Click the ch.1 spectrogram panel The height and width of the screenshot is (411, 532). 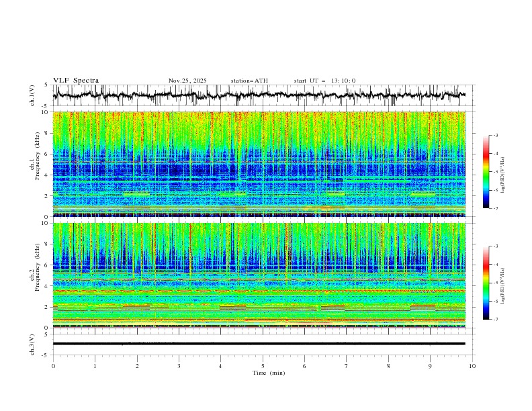[259, 164]
